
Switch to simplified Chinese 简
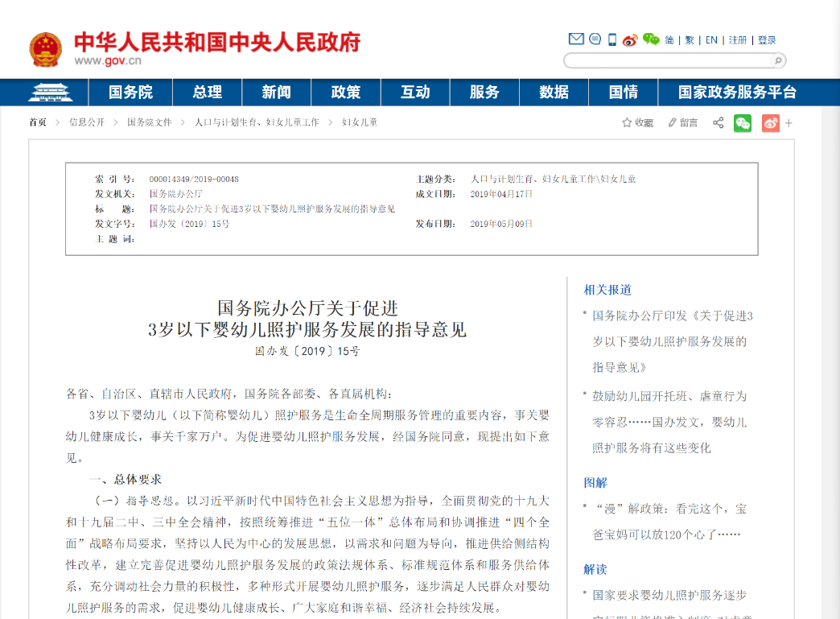coord(669,40)
